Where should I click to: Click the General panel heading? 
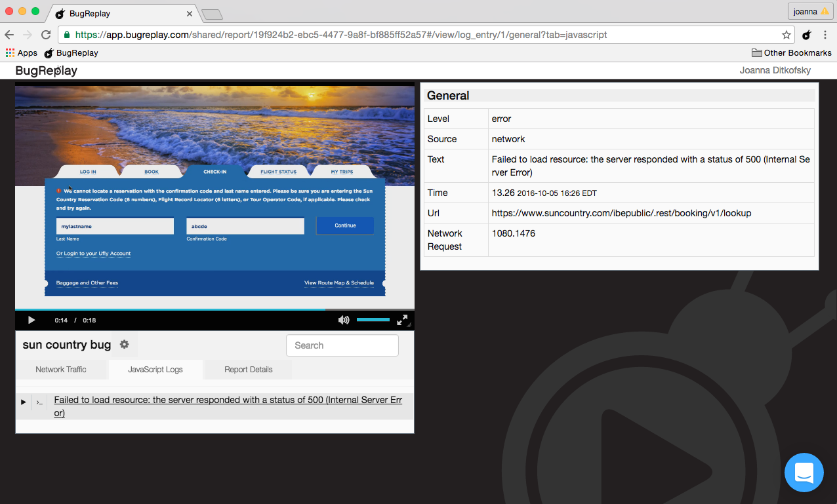tap(448, 96)
